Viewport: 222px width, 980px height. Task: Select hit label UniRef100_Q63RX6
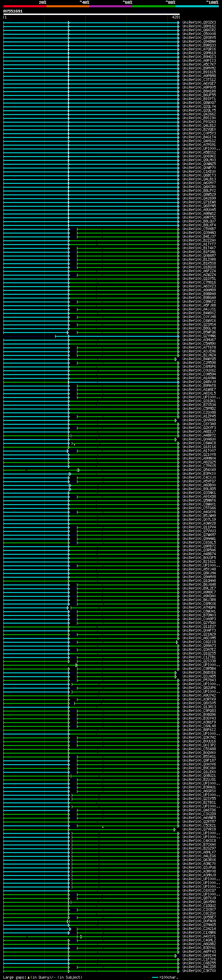coord(199,860)
